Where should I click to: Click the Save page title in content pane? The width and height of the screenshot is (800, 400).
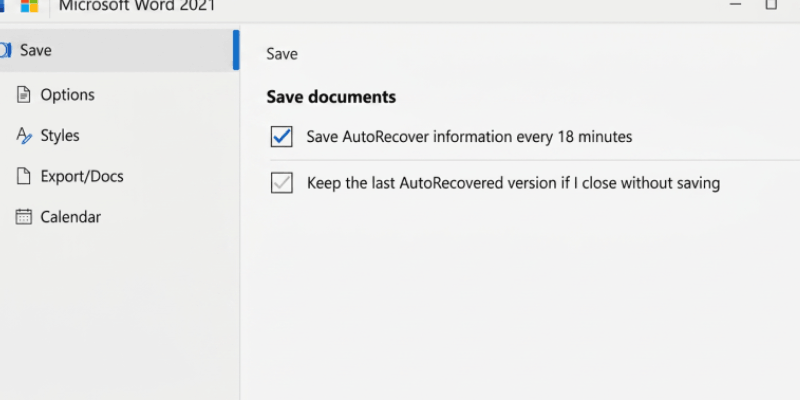282,54
